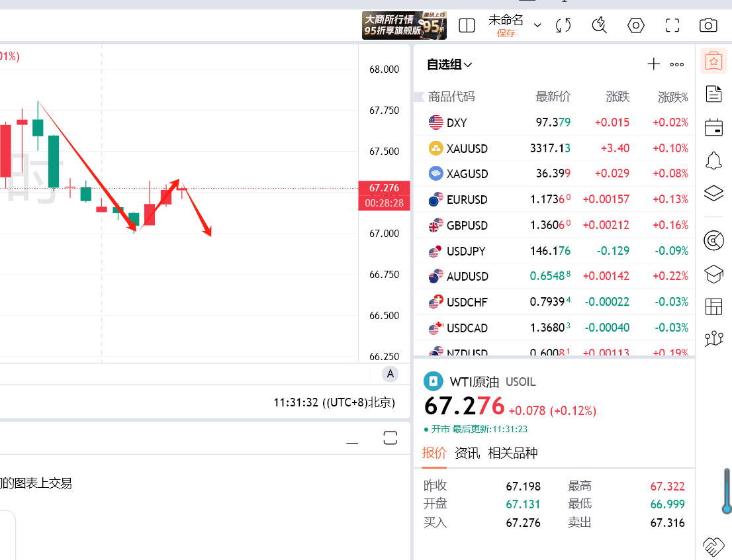Select the XAGUSD row in watchlist
Viewport: 732px width, 560px height.
[554, 173]
